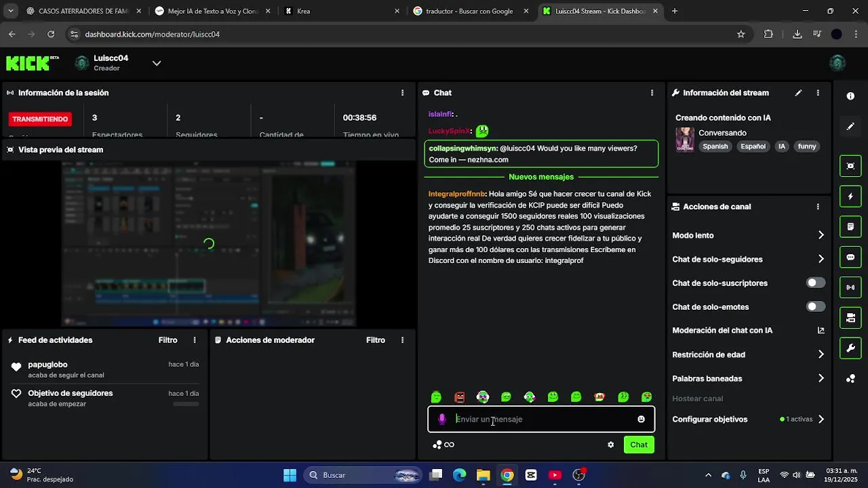
Task: Click the Spanish tag chip
Action: pyautogui.click(x=715, y=146)
